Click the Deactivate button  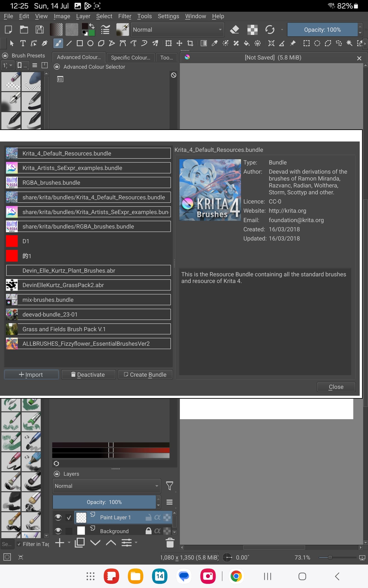click(88, 374)
